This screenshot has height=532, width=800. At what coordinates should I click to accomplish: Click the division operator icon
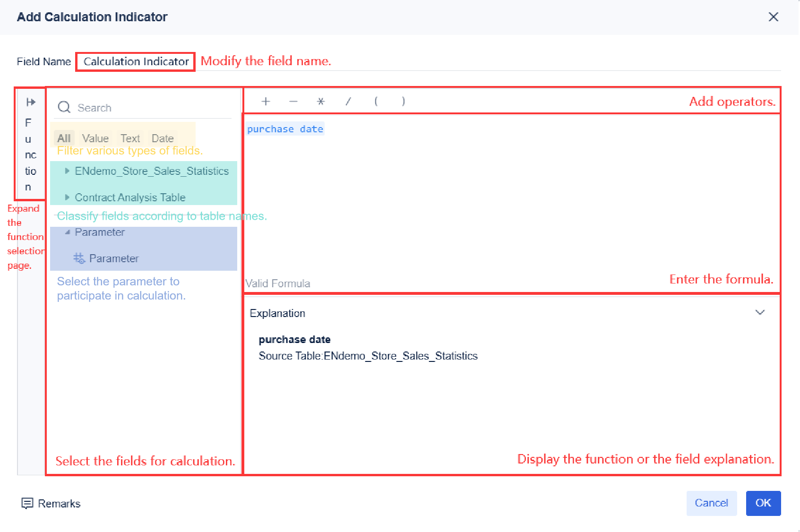(348, 101)
